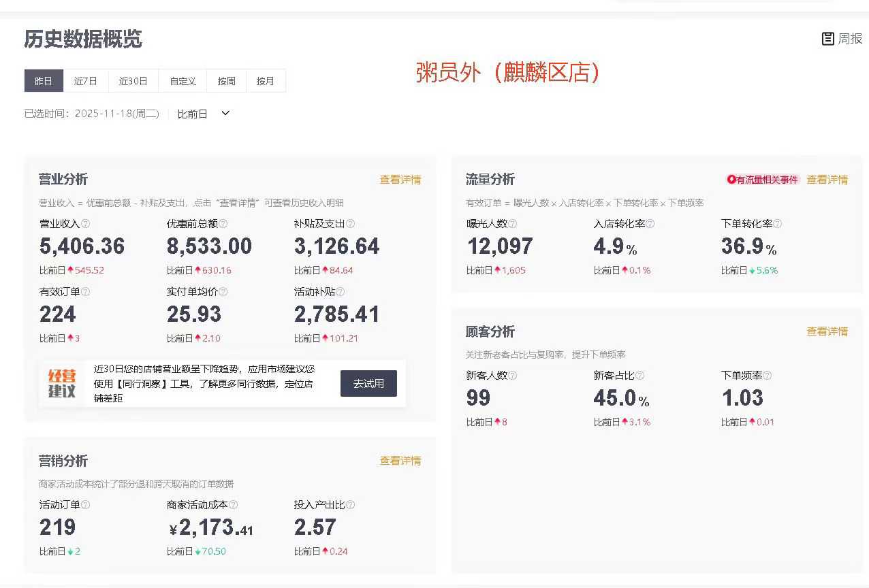Open the 周报 weekly report icon
The width and height of the screenshot is (869, 588).
842,39
